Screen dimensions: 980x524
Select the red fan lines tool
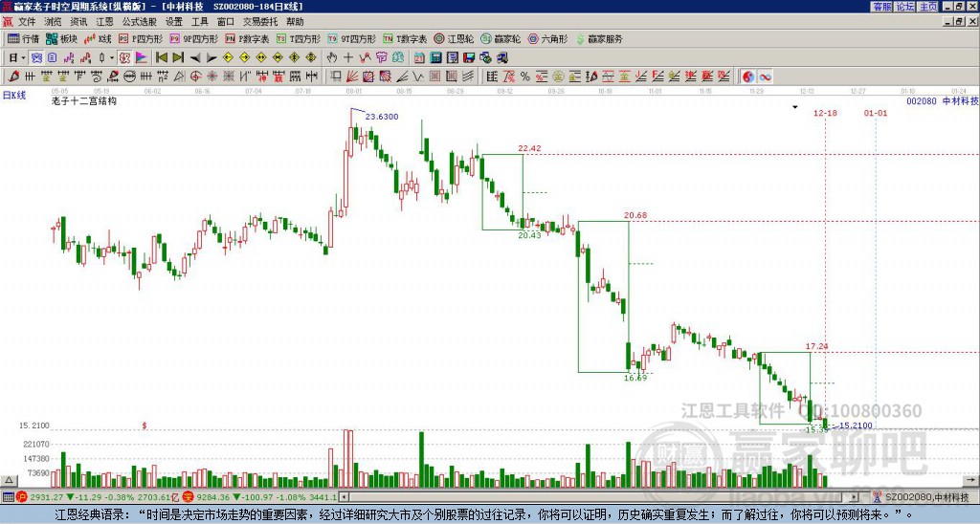pyautogui.click(x=352, y=76)
